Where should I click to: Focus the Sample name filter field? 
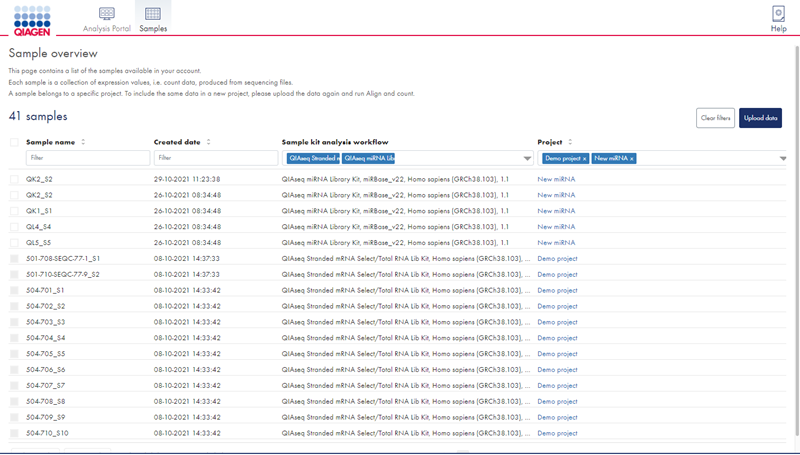coord(88,158)
